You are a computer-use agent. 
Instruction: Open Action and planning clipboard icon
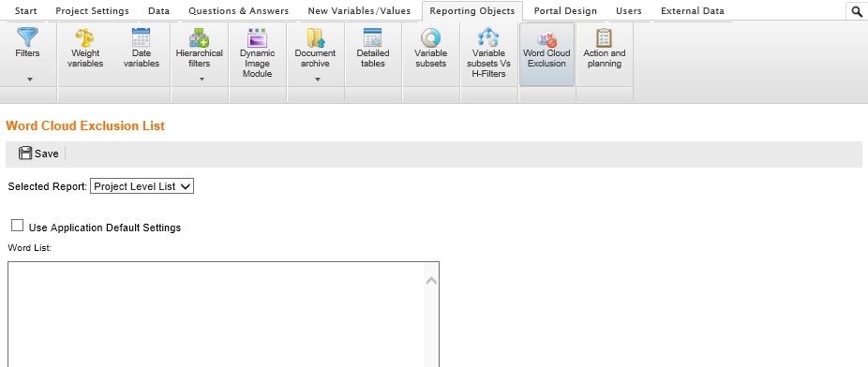(604, 37)
